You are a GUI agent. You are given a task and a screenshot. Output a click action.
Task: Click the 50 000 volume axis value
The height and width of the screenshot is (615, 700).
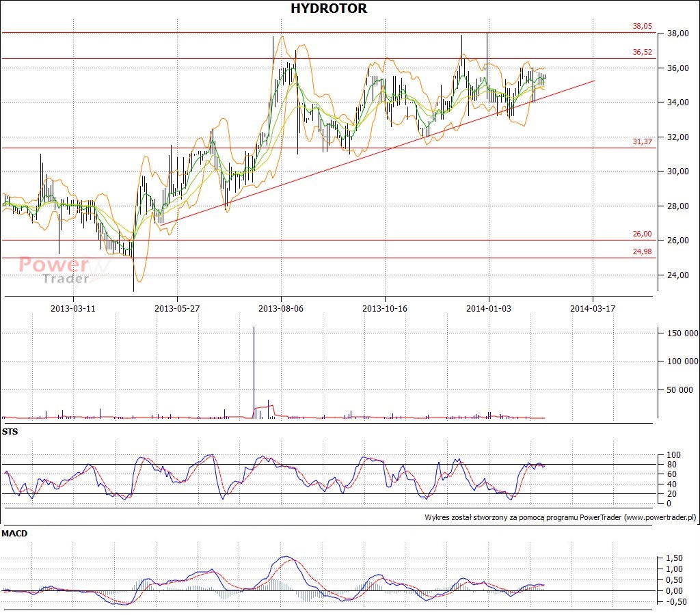pos(679,390)
